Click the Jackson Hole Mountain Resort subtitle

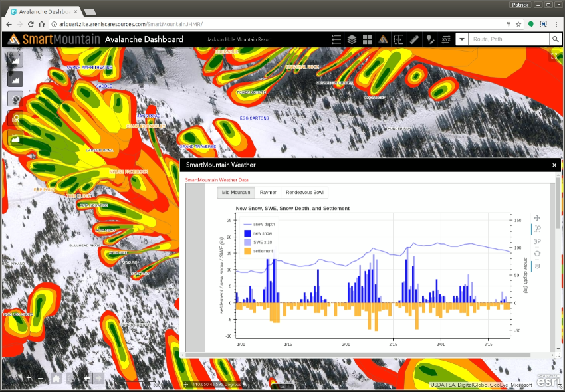click(x=239, y=39)
